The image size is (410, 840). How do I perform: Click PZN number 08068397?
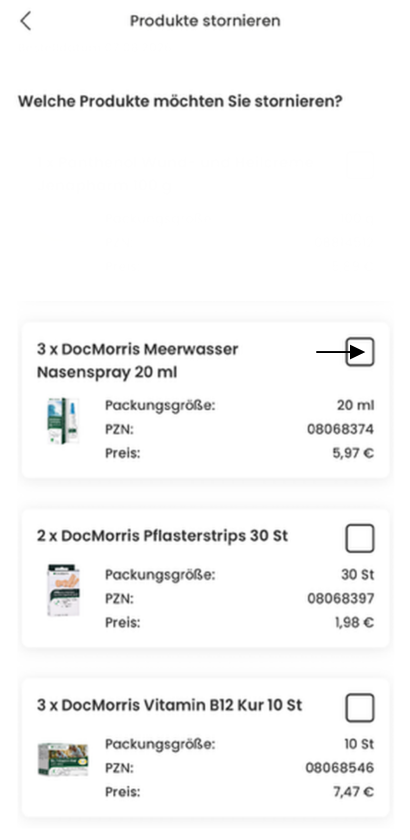tap(340, 598)
